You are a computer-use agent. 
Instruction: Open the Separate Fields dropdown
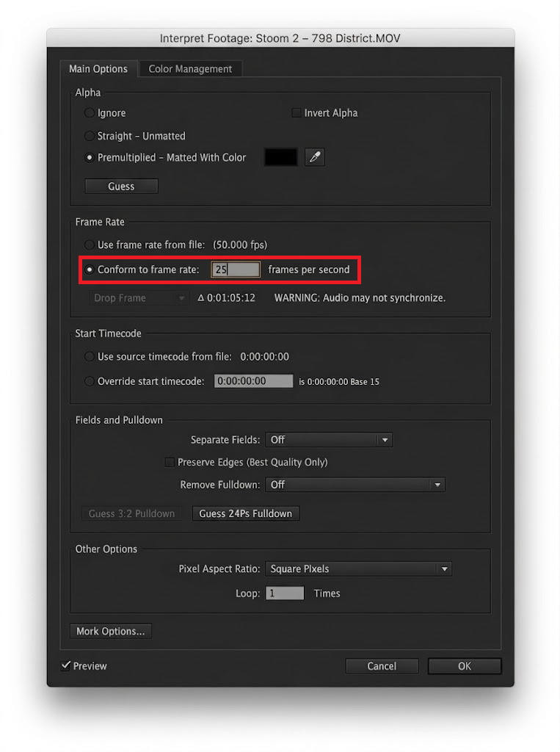click(x=329, y=440)
